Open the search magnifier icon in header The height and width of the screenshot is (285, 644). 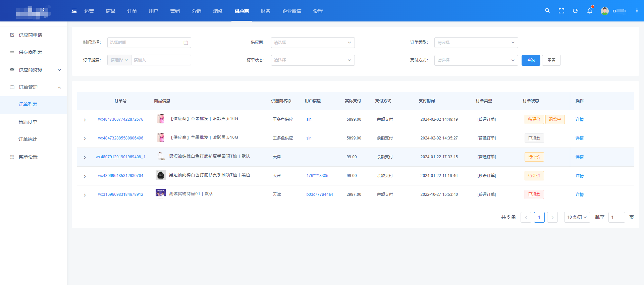pyautogui.click(x=547, y=11)
